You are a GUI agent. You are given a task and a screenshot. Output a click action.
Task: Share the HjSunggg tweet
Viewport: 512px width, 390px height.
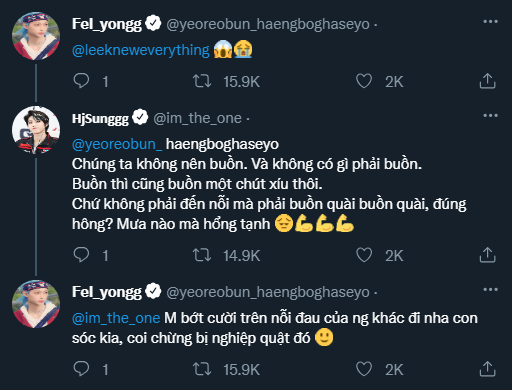pos(487,255)
